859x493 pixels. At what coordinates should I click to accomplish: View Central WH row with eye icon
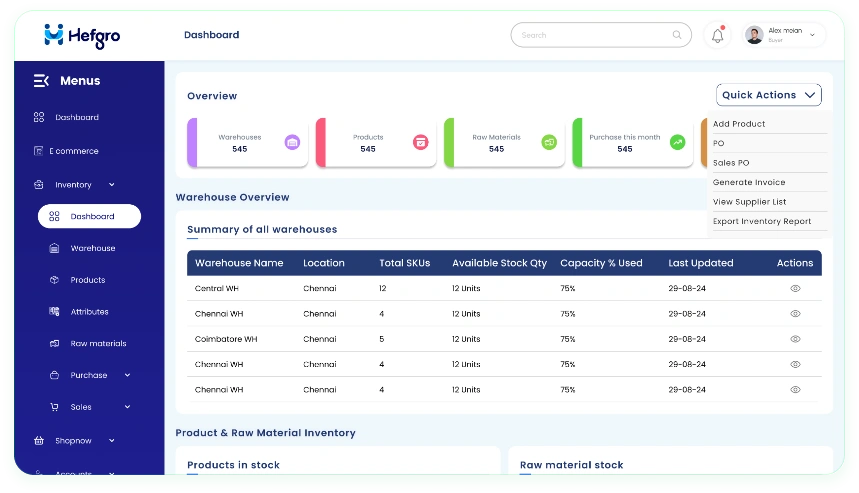(x=795, y=288)
